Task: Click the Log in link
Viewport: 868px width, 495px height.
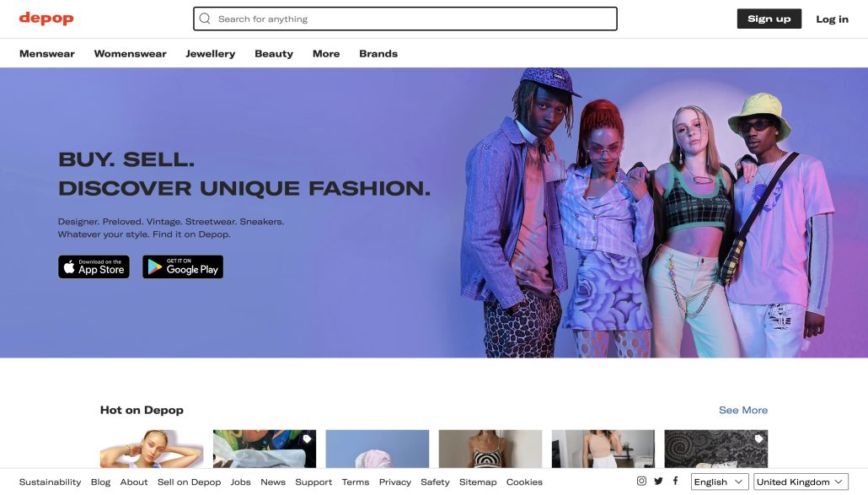Action: pyautogui.click(x=832, y=19)
